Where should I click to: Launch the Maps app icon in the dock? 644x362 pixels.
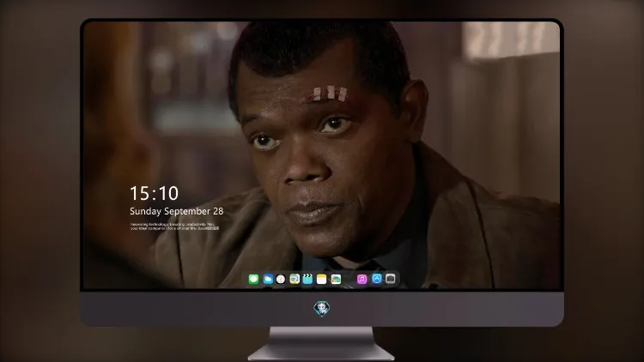coord(295,279)
